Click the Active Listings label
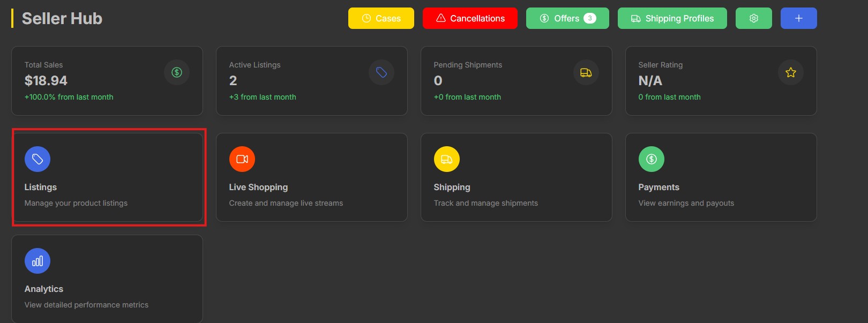Viewport: 868px width, 323px height. click(255, 65)
